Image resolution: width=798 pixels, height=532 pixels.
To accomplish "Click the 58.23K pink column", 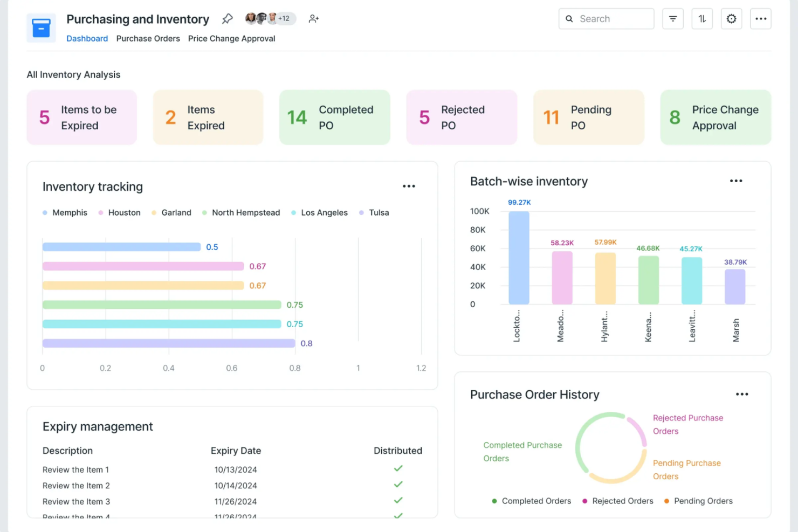I will (x=562, y=278).
